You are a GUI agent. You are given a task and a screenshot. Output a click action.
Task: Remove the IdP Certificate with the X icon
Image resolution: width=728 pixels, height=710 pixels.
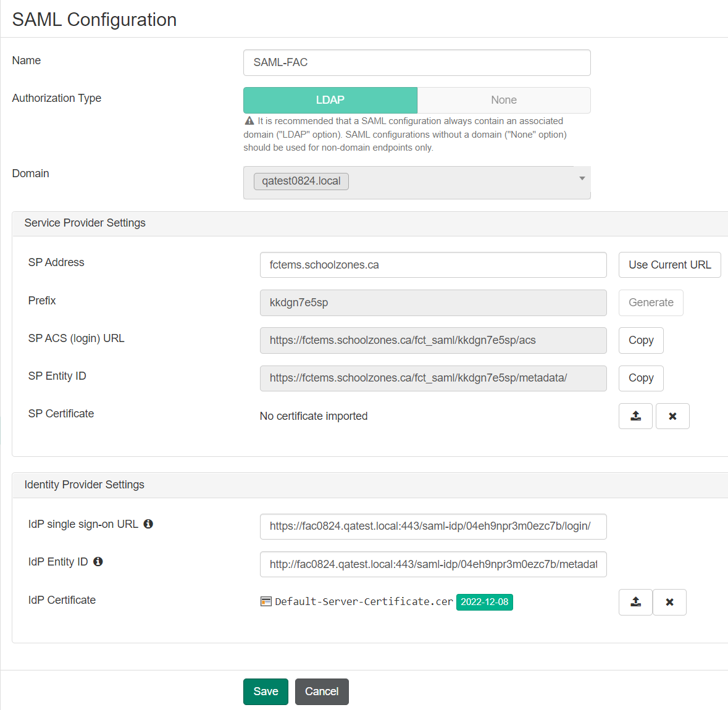(669, 602)
